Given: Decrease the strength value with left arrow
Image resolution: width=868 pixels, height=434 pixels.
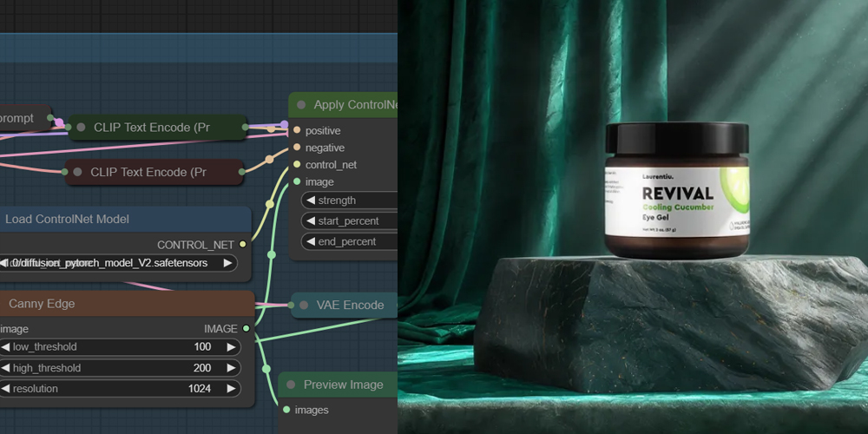Looking at the screenshot, I should click(311, 201).
